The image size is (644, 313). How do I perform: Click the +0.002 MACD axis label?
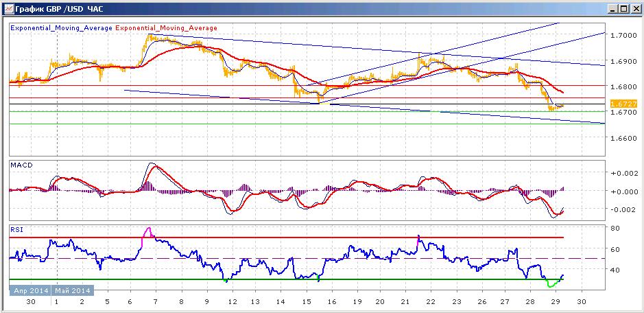pos(623,174)
